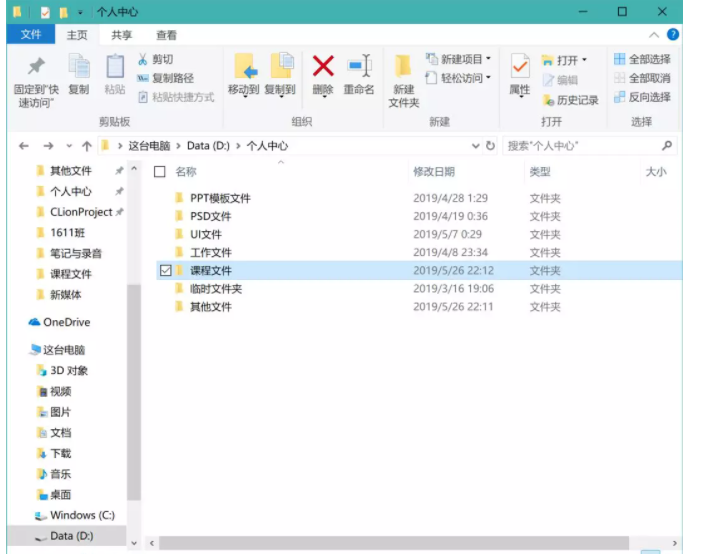Viewport: 722px width, 554px height.
Task: Delete selection with red X icon
Action: (323, 75)
